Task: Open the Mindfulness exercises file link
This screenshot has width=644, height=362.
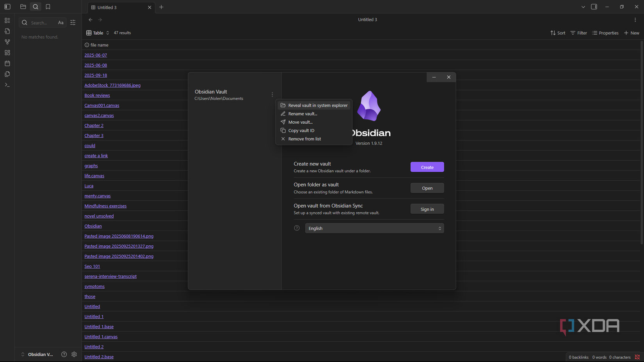Action: pyautogui.click(x=105, y=206)
